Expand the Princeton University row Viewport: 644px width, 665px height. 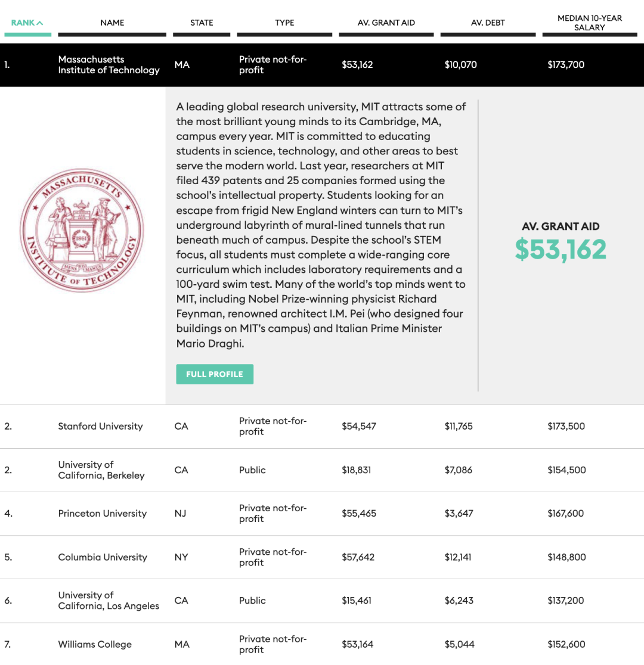pos(322,514)
